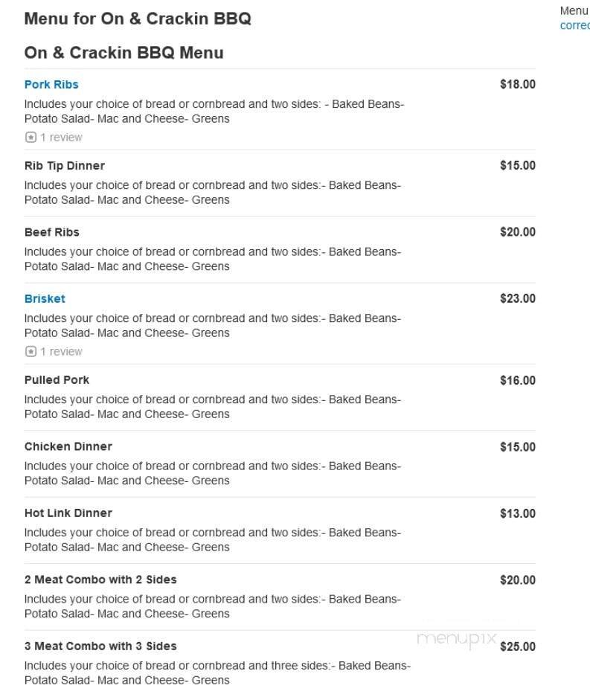The width and height of the screenshot is (590, 700).
Task: Open the "1 review" text under Pork Ribs
Action: tap(61, 138)
